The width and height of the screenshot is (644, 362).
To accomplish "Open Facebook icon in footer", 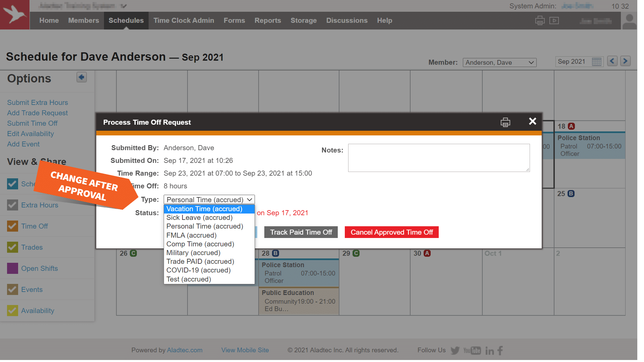I will pos(500,351).
